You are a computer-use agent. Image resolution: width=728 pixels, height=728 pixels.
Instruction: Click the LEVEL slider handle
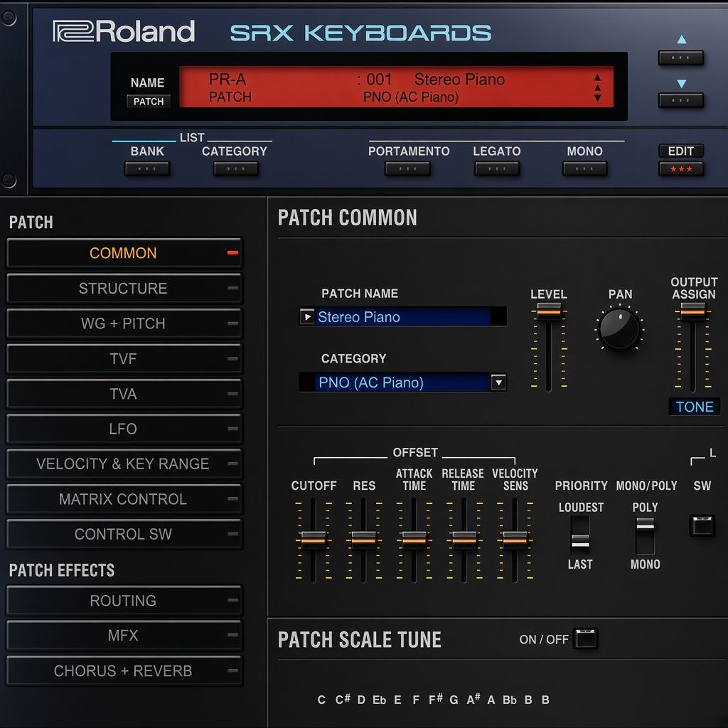[x=549, y=311]
